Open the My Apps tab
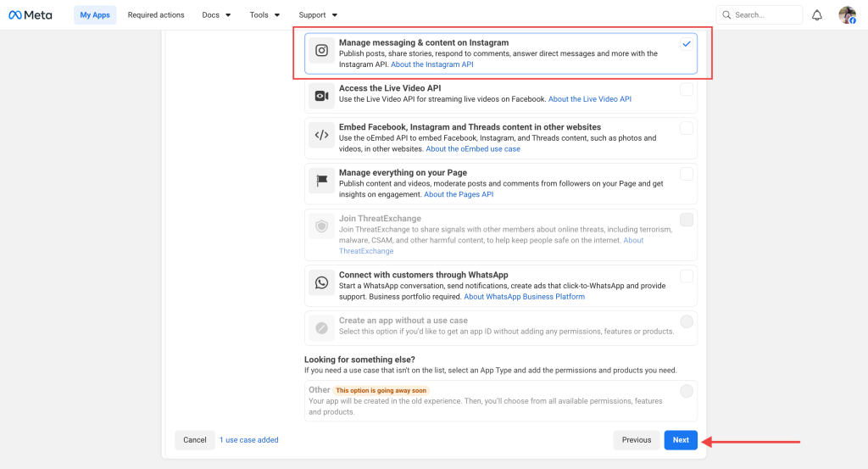The image size is (868, 469). [95, 15]
